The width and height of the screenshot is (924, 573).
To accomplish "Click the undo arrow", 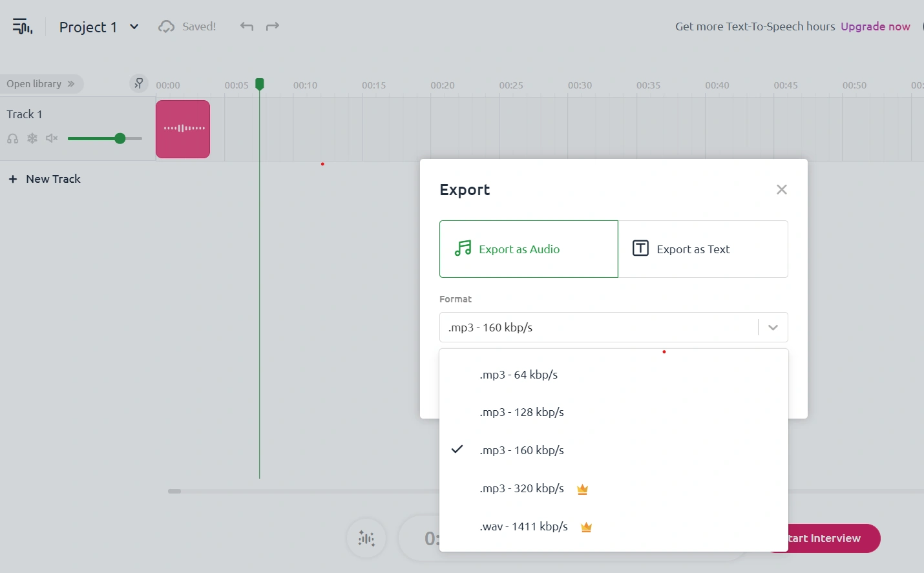I will (246, 26).
